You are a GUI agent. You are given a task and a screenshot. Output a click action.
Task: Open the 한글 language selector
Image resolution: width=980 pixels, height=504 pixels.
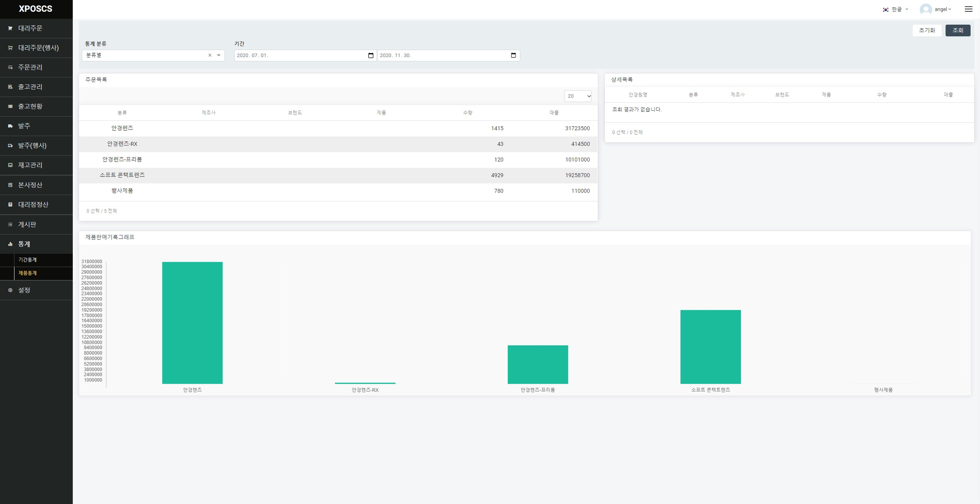895,9
